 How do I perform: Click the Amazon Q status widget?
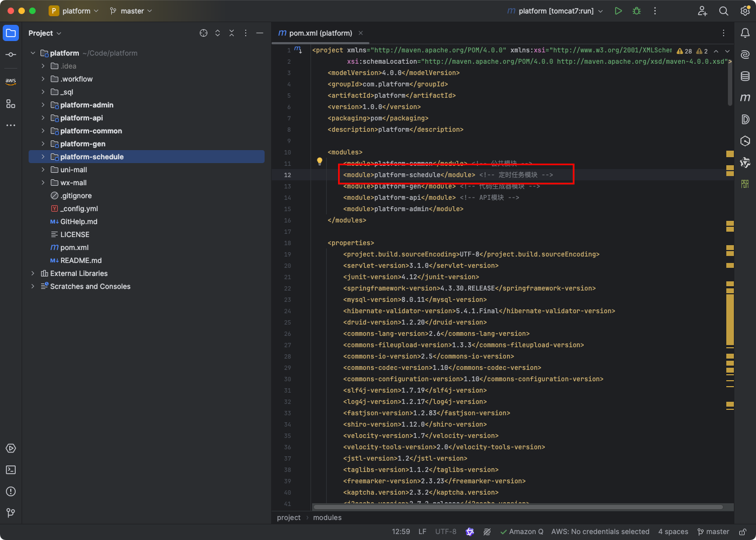pyautogui.click(x=522, y=532)
